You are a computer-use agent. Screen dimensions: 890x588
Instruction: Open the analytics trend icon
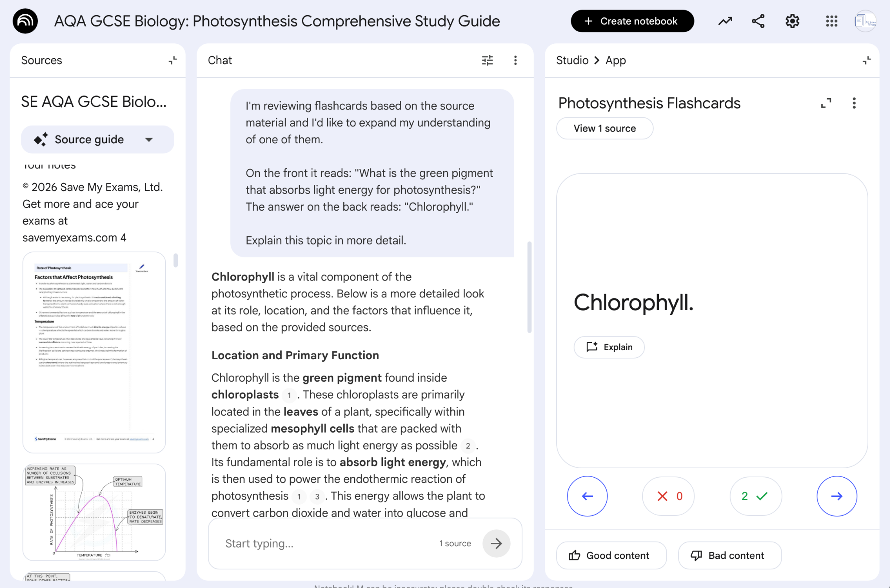[x=725, y=21]
